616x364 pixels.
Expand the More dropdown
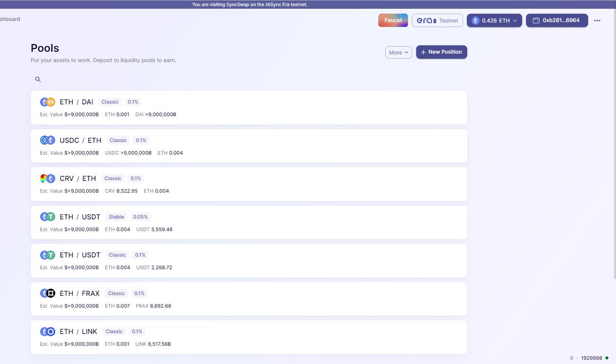(399, 52)
